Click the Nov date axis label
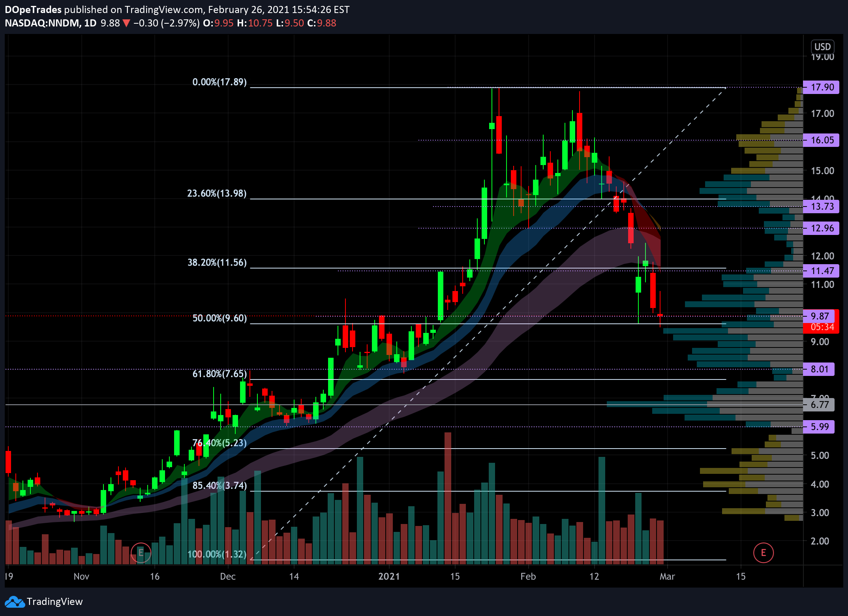This screenshot has width=848, height=616. [81, 577]
